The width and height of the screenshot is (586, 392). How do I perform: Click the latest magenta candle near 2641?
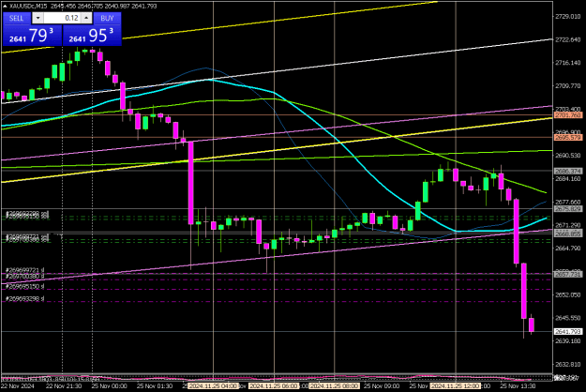(x=532, y=324)
